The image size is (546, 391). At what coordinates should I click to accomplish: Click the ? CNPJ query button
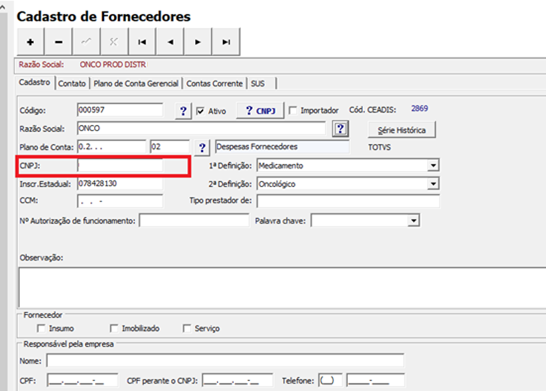pos(260,111)
